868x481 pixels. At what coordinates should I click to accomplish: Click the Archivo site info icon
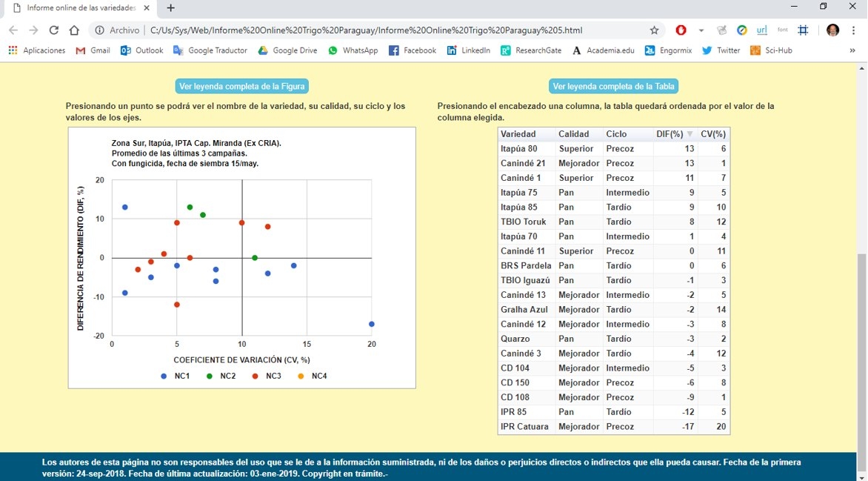(x=99, y=30)
